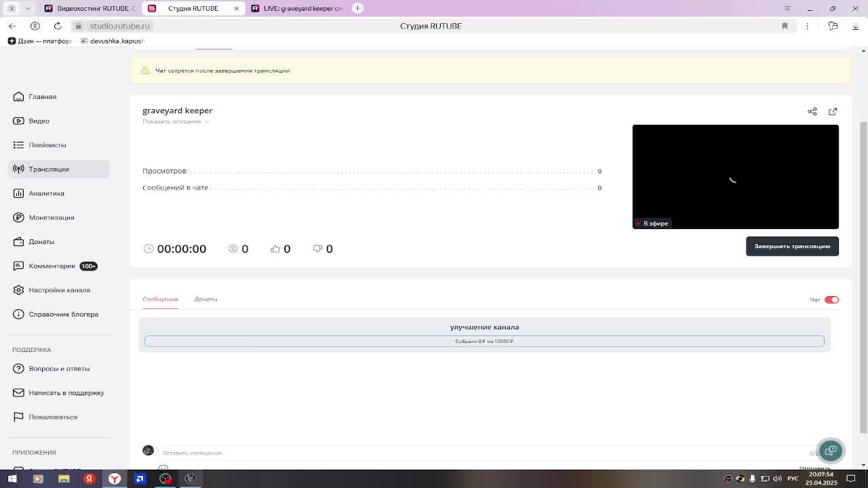The height and width of the screenshot is (488, 868).
Task: Click the Сообщений в чате stat label
Action: (x=175, y=188)
